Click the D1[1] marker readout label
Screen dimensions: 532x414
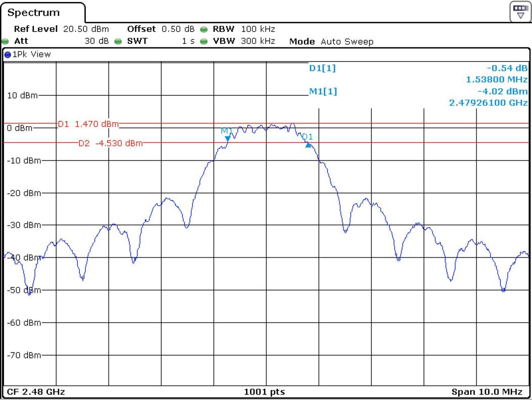pyautogui.click(x=322, y=68)
